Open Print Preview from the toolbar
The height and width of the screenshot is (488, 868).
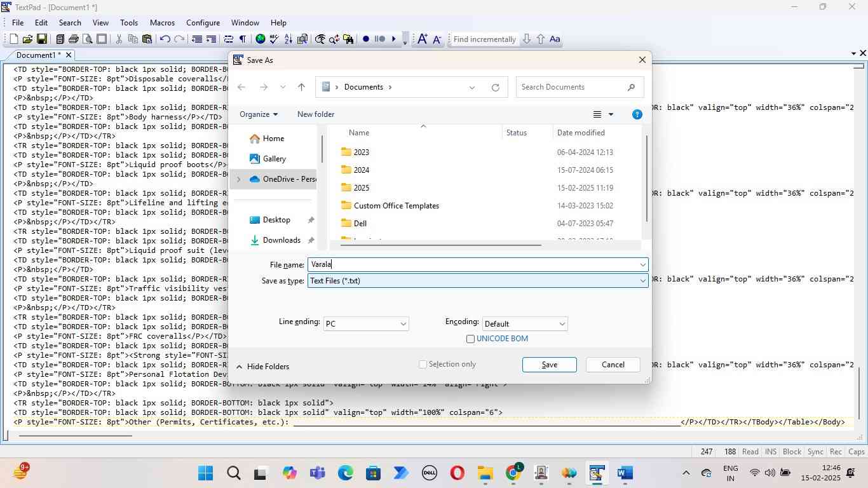88,39
